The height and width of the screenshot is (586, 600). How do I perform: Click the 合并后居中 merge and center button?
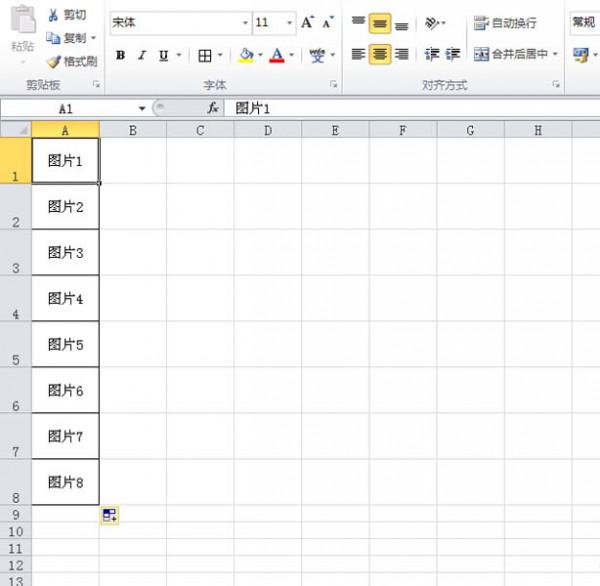(510, 55)
